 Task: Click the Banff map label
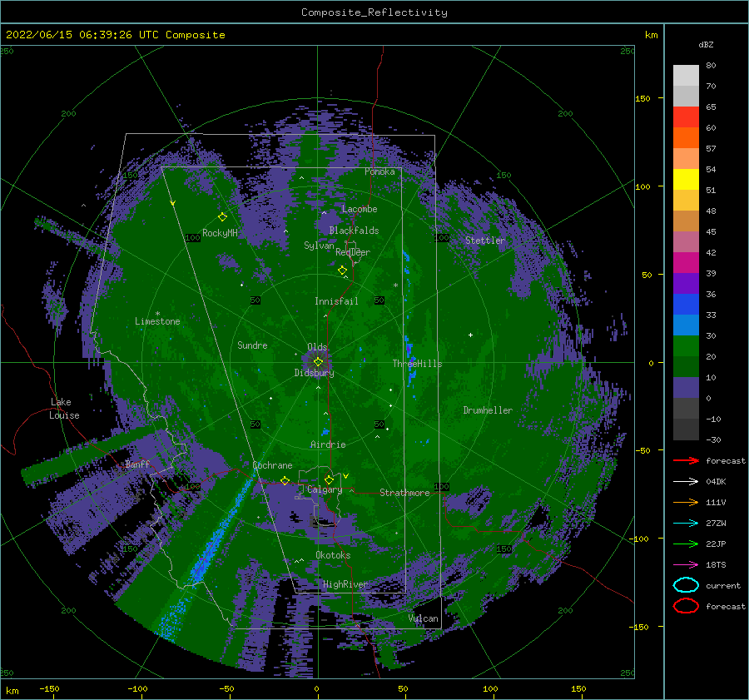click(137, 464)
